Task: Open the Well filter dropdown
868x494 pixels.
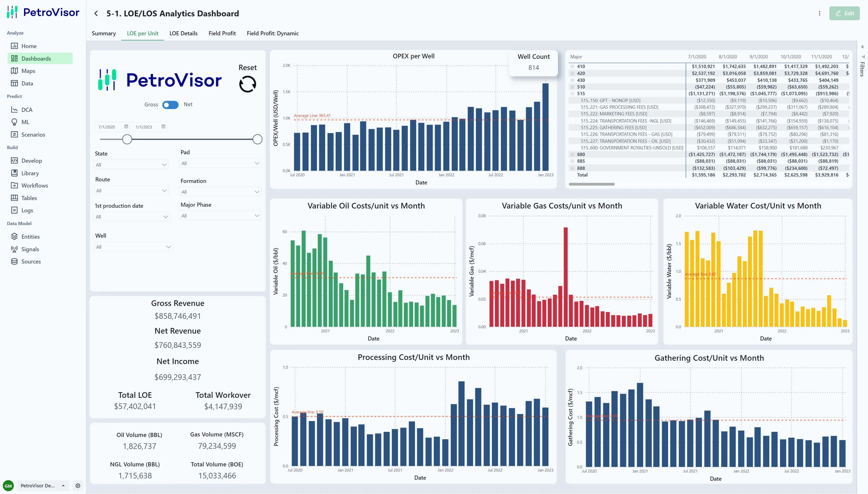Action: tap(133, 247)
